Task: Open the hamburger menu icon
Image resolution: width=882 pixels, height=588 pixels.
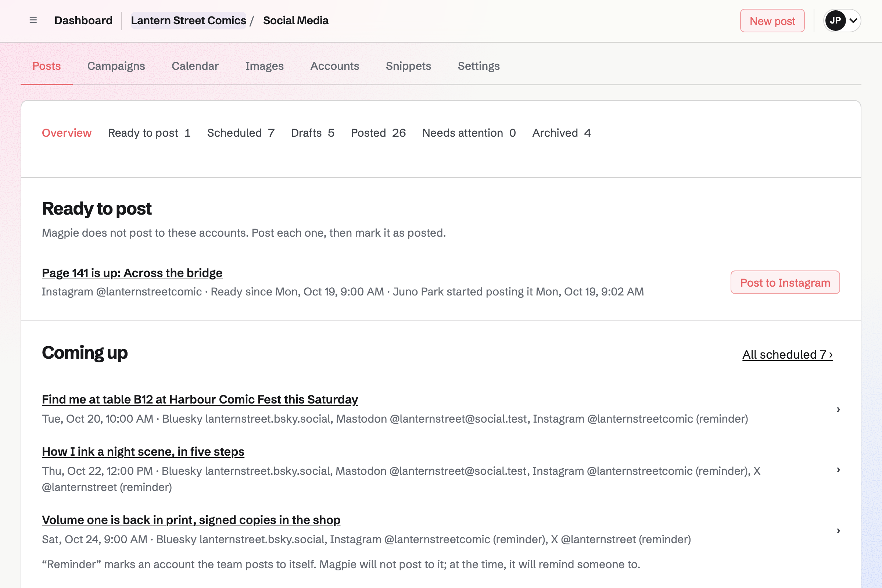Action: pos(33,20)
